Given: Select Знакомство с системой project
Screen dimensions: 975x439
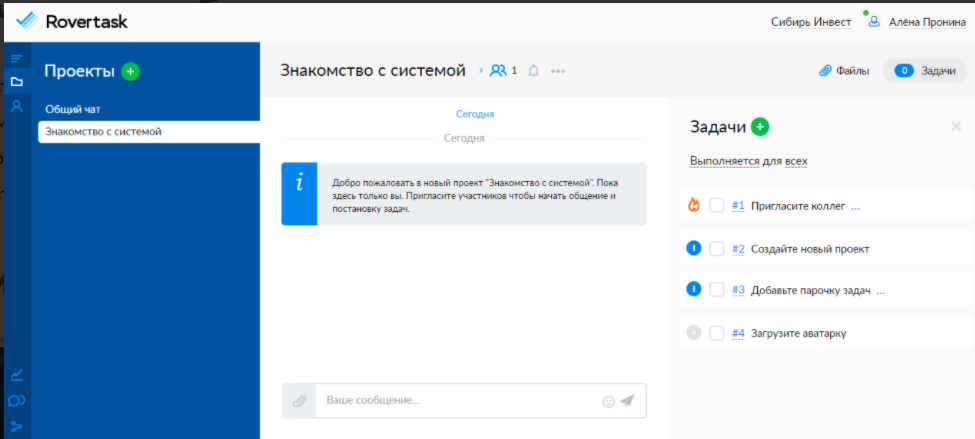Looking at the screenshot, I should [x=149, y=132].
